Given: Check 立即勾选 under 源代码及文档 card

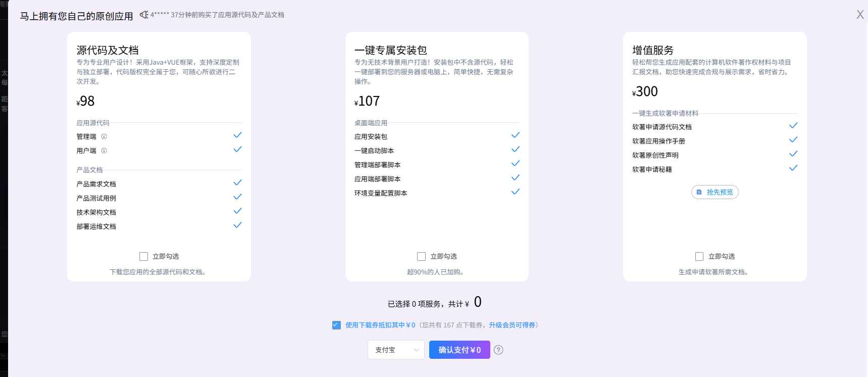Looking at the screenshot, I should coord(143,256).
